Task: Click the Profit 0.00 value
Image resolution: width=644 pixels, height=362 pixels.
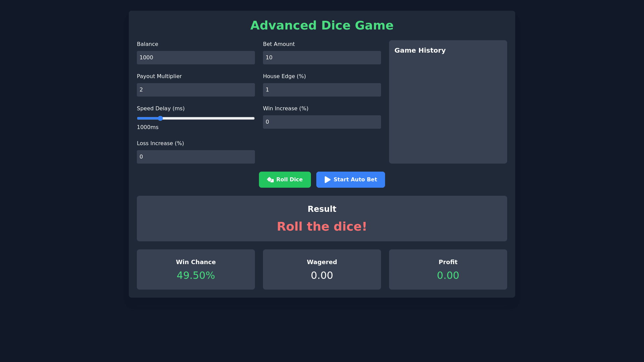Action: click(448, 276)
